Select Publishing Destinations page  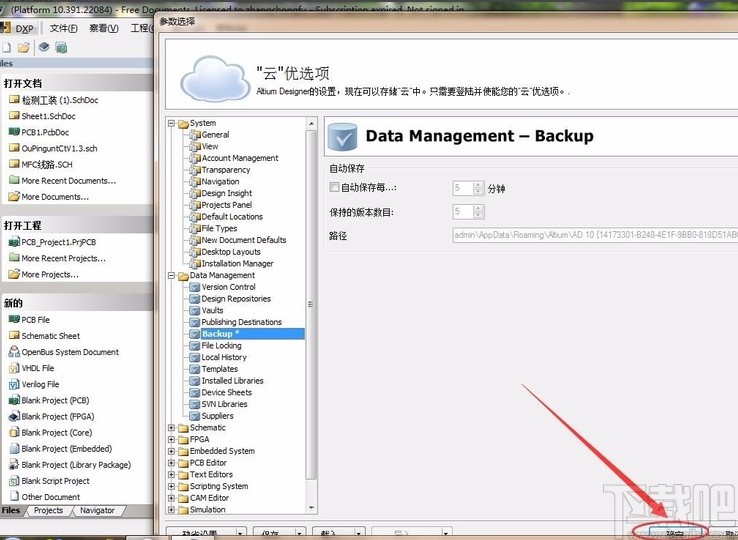(x=241, y=322)
